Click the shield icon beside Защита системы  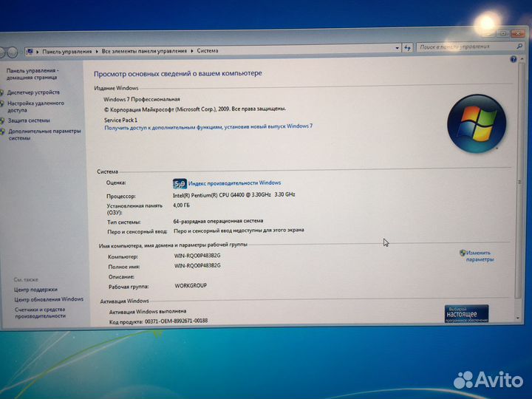(x=2, y=120)
